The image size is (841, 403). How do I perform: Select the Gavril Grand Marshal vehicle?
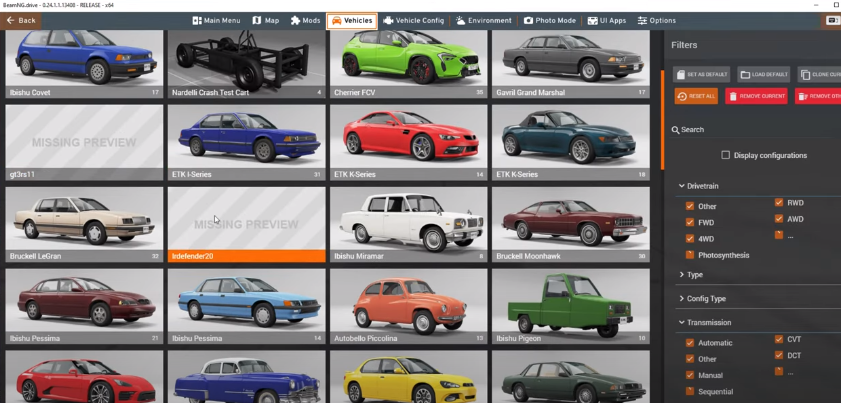(571, 64)
